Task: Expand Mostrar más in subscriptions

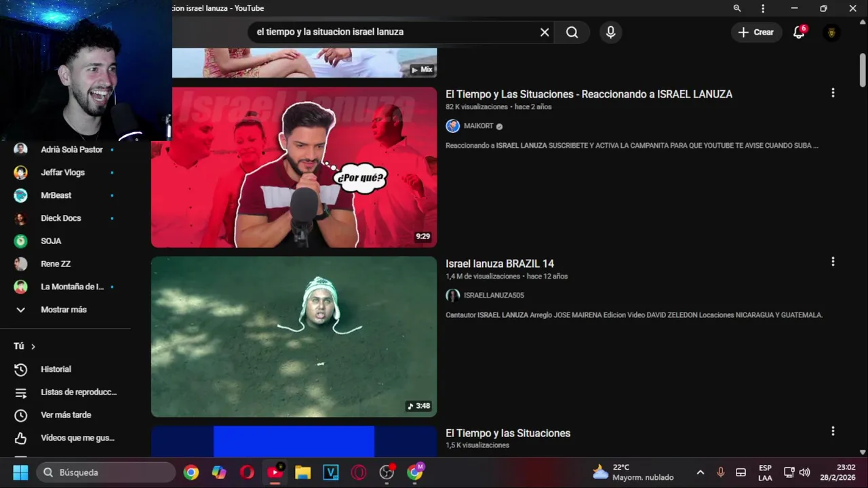Action: (x=65, y=310)
